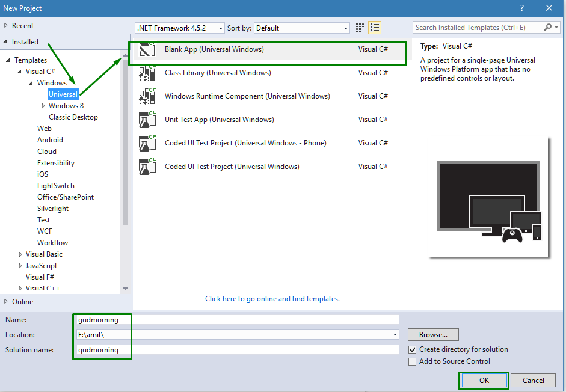
Task: Click the template tree vertical scrollbar
Action: 125,142
